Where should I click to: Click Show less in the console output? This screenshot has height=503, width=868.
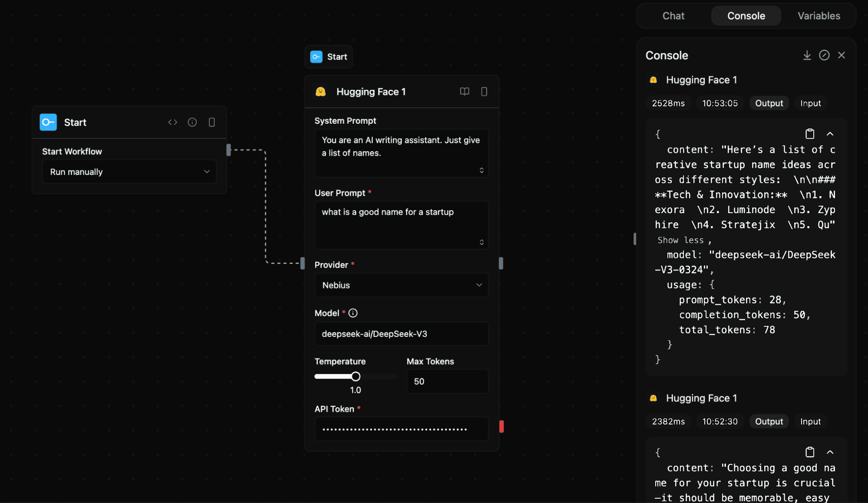coord(680,240)
